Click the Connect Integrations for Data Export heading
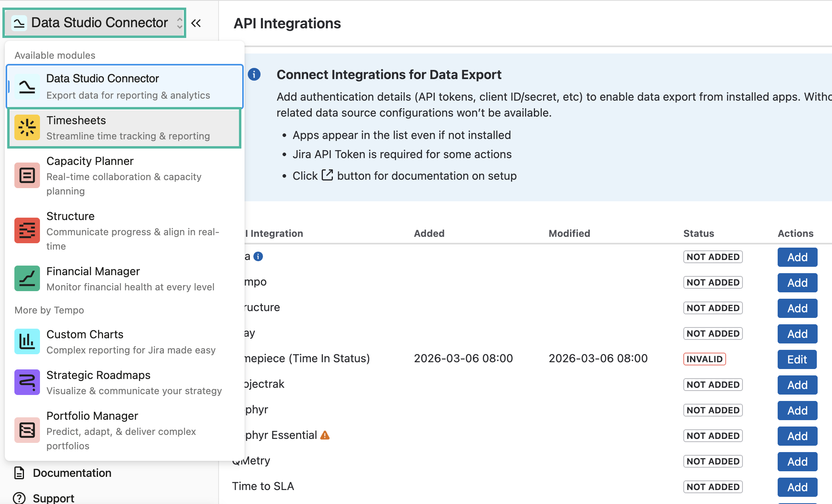 (389, 74)
